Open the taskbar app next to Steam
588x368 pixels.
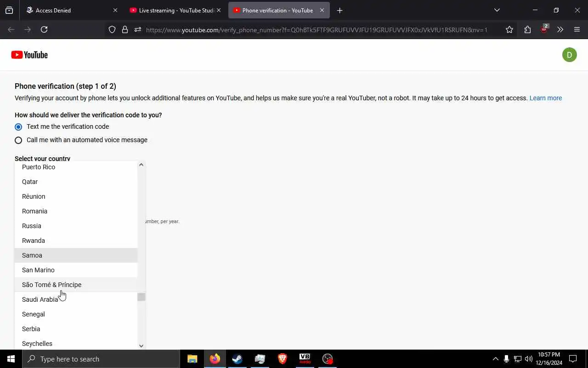[x=260, y=359]
